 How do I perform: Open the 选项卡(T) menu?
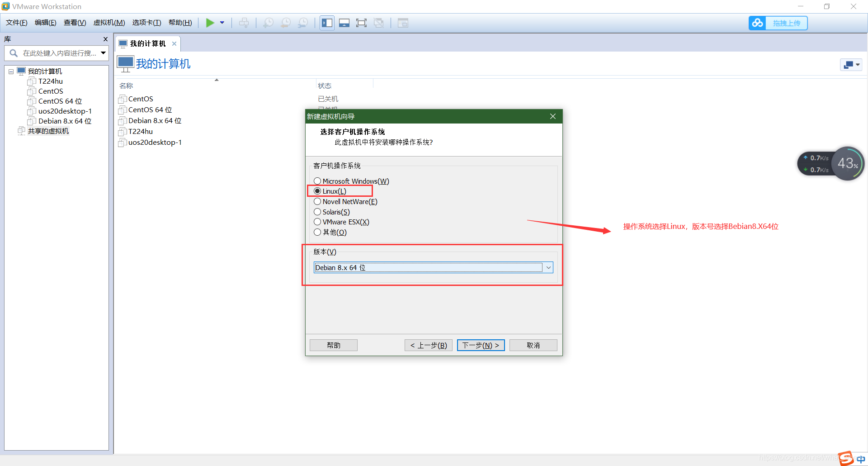[146, 23]
